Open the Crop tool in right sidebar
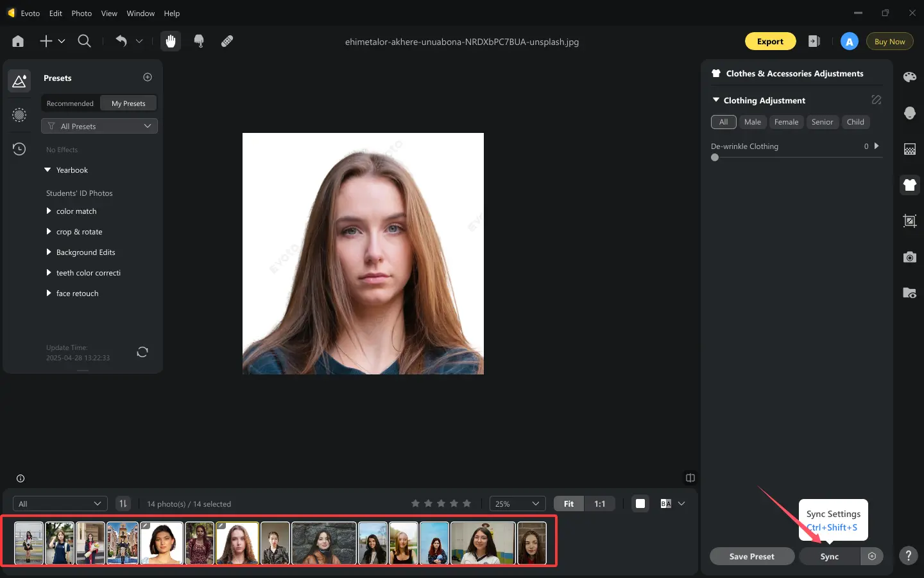Image resolution: width=924 pixels, height=578 pixels. pyautogui.click(x=909, y=221)
